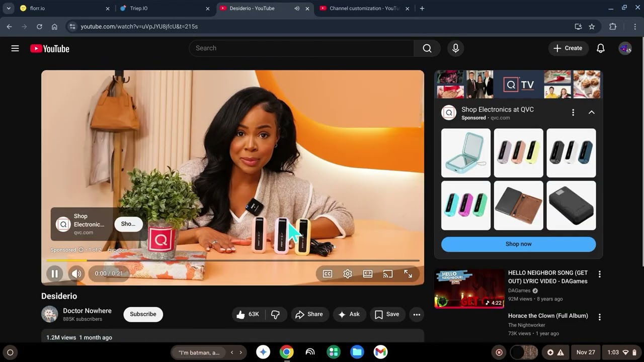Install app icon in address bar

point(578,27)
